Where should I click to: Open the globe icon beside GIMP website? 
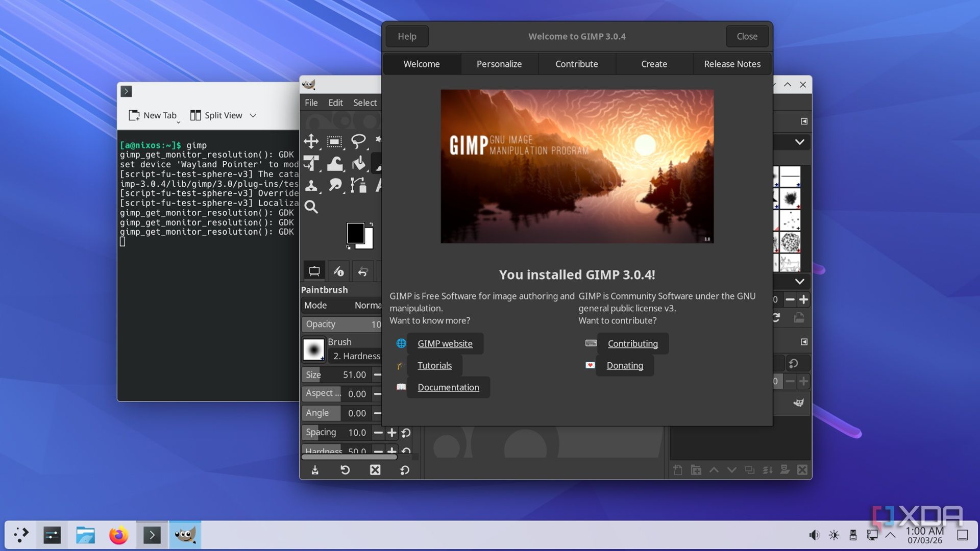pyautogui.click(x=401, y=343)
